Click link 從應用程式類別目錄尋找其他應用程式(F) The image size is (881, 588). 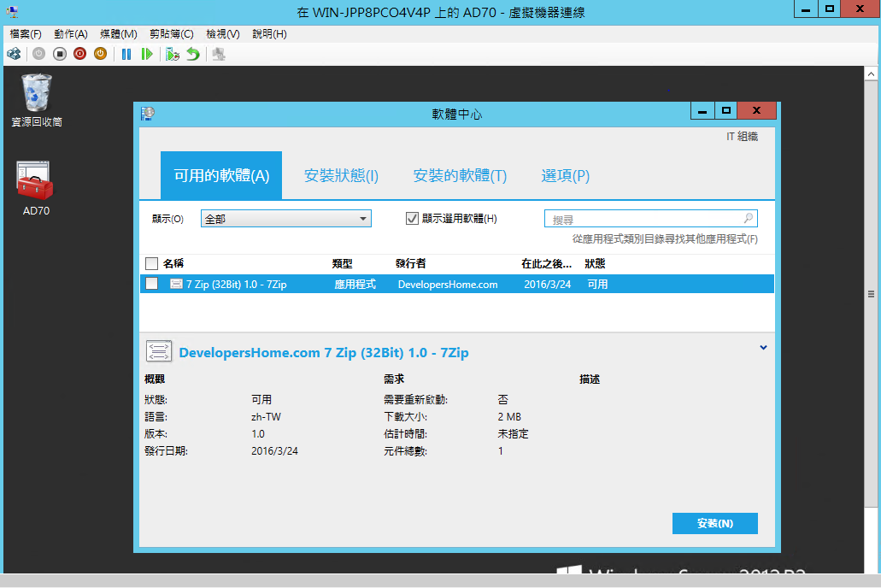tap(665, 239)
